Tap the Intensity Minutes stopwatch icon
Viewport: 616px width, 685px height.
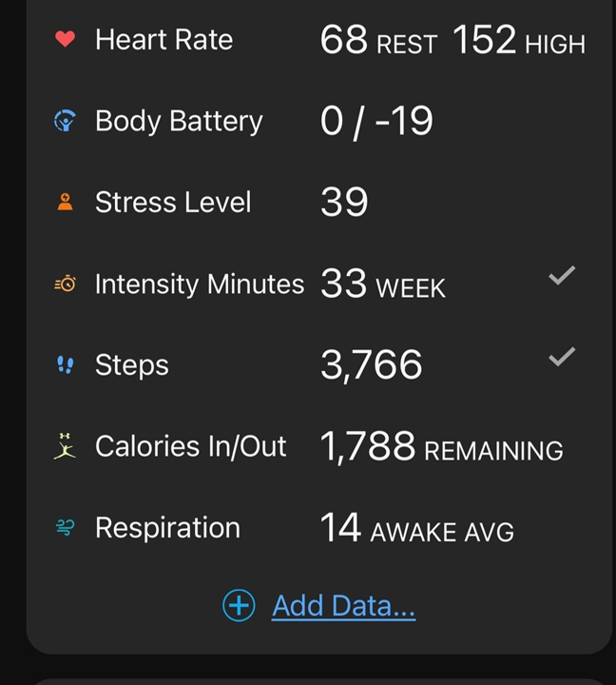(65, 284)
